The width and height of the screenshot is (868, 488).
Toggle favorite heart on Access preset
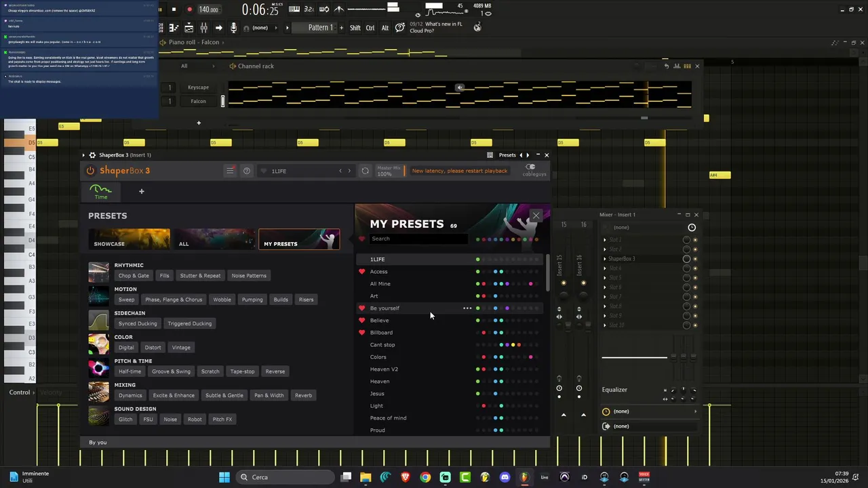point(361,272)
